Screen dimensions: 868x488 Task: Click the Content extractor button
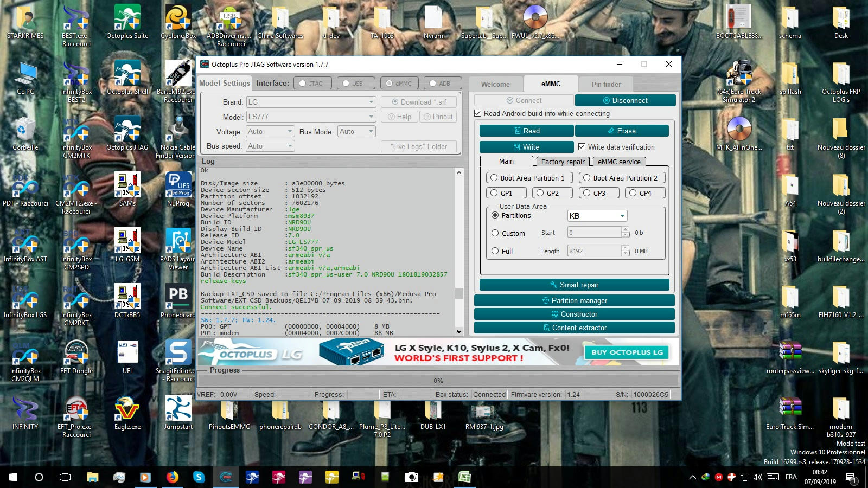click(574, 328)
